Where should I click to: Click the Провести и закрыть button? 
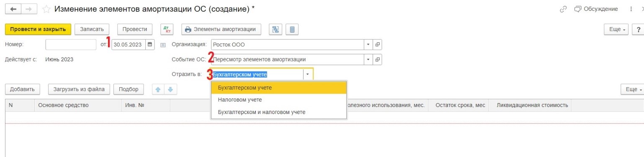click(38, 29)
